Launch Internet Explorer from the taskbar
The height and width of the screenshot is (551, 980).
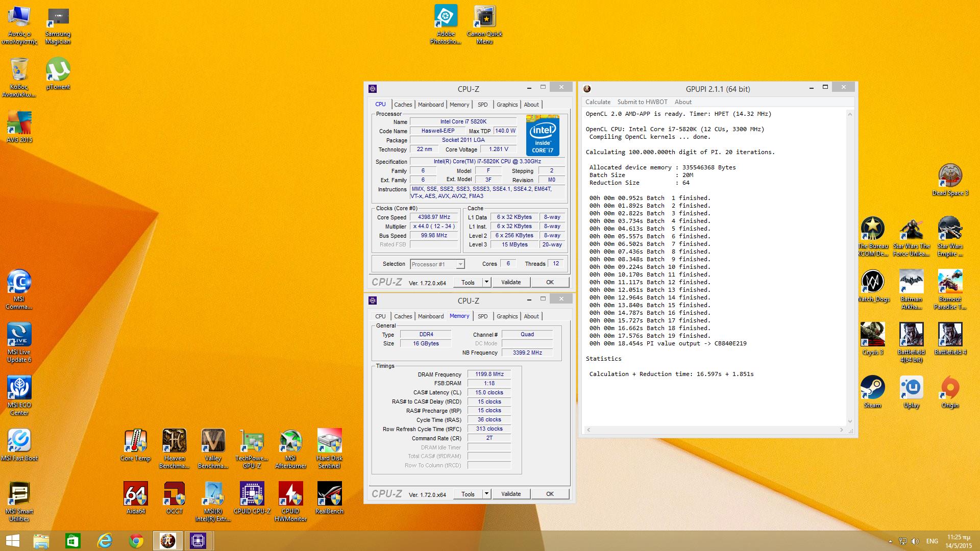[x=105, y=541]
